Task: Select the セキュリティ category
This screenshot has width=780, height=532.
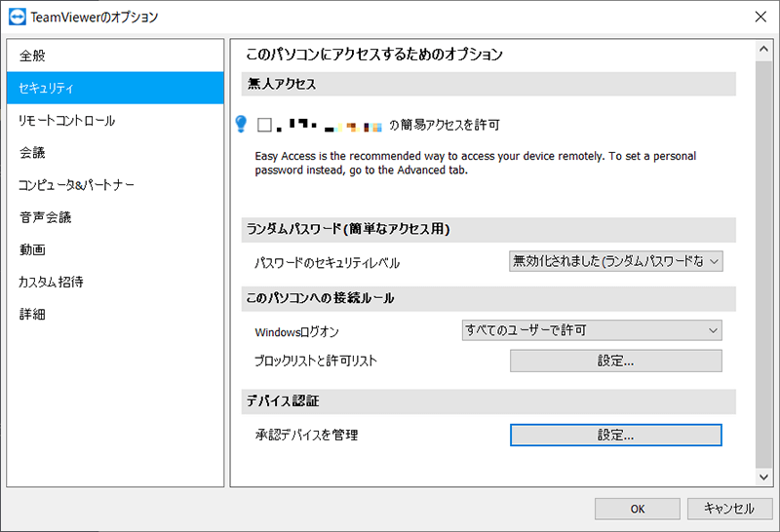Action: tap(115, 88)
